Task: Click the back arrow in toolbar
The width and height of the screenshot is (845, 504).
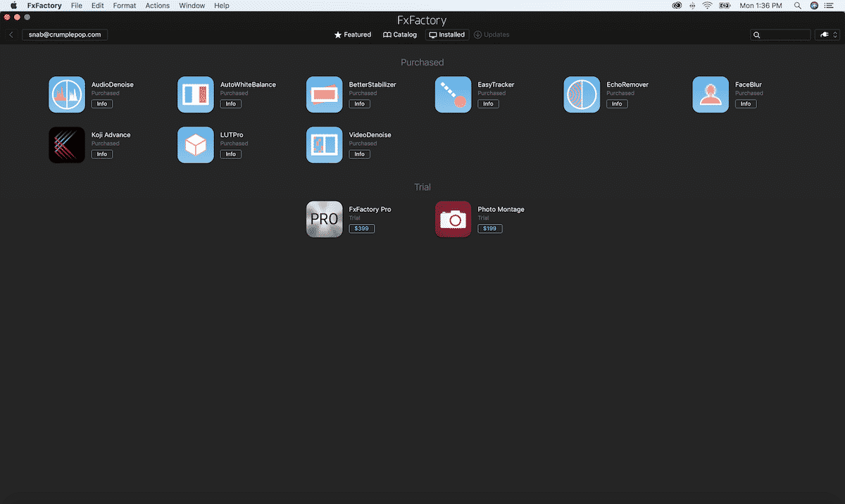Action: pos(11,34)
